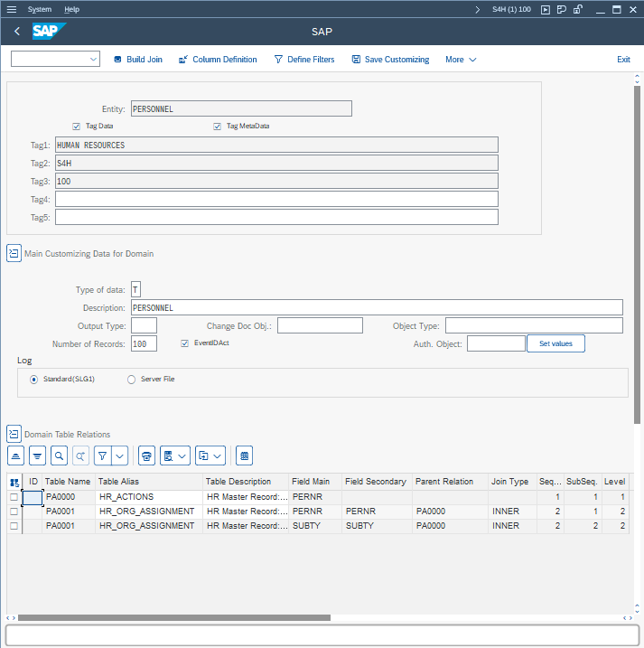644x648 pixels.
Task: Open the System menu
Action: pyautogui.click(x=39, y=9)
